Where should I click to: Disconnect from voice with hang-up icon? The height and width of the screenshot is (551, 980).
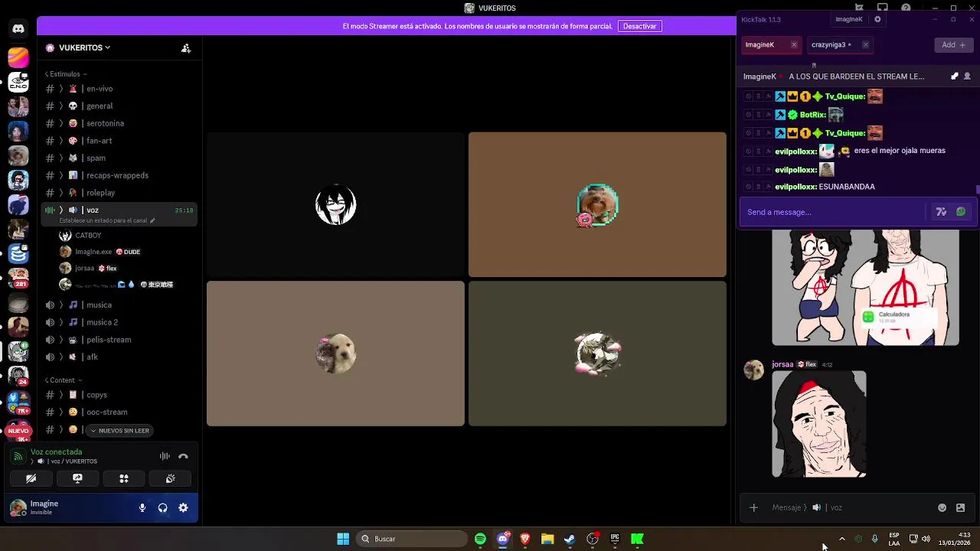tap(183, 456)
